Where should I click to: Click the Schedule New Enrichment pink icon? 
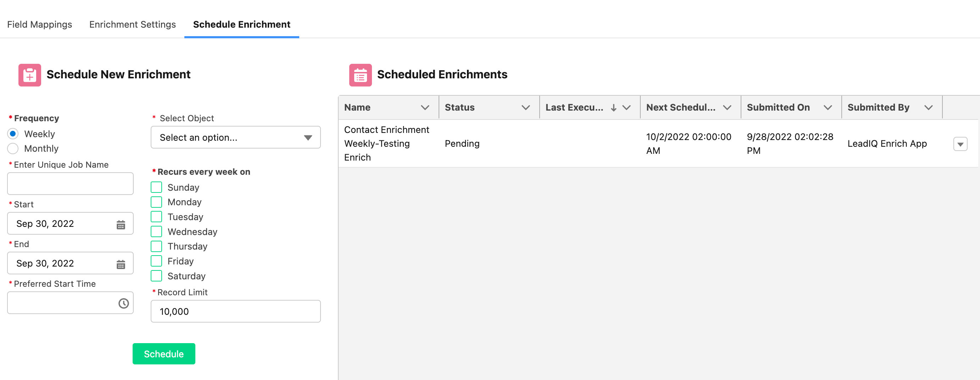coord(30,75)
